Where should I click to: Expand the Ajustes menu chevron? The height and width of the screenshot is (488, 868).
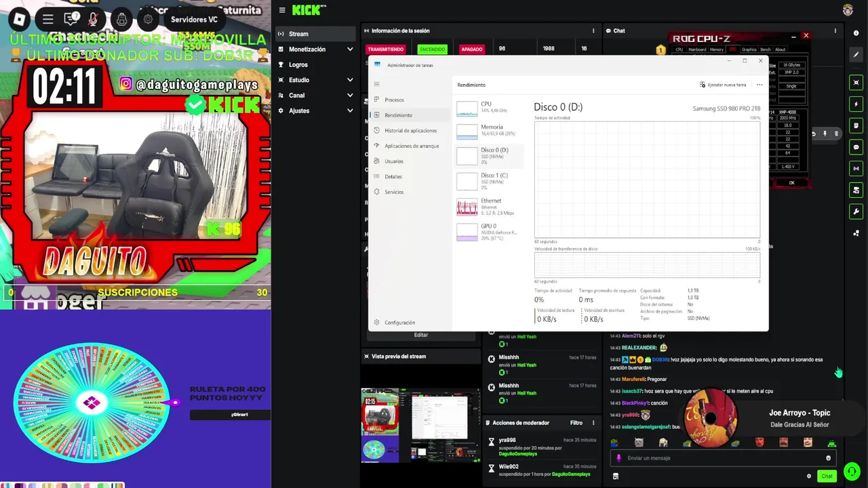(350, 110)
